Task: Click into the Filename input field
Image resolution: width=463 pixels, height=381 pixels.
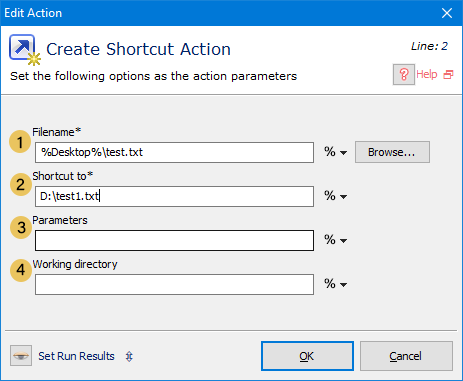Action: (x=174, y=153)
